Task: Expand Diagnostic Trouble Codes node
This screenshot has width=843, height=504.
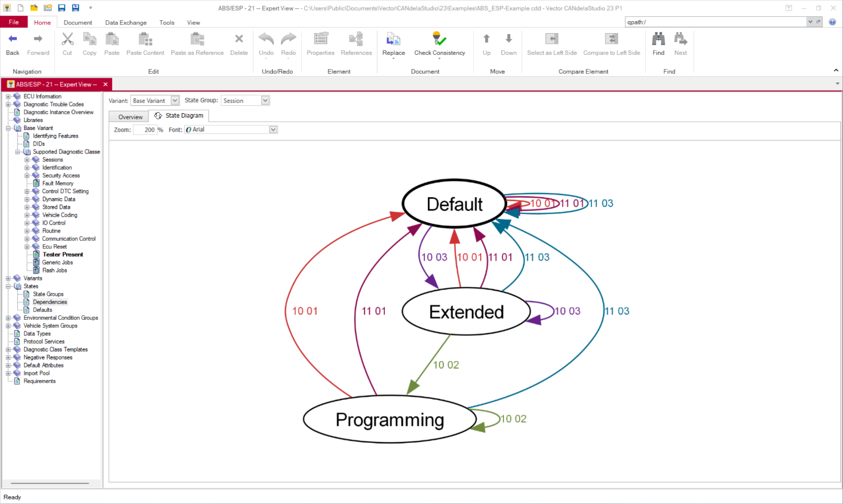Action: pyautogui.click(x=8, y=104)
